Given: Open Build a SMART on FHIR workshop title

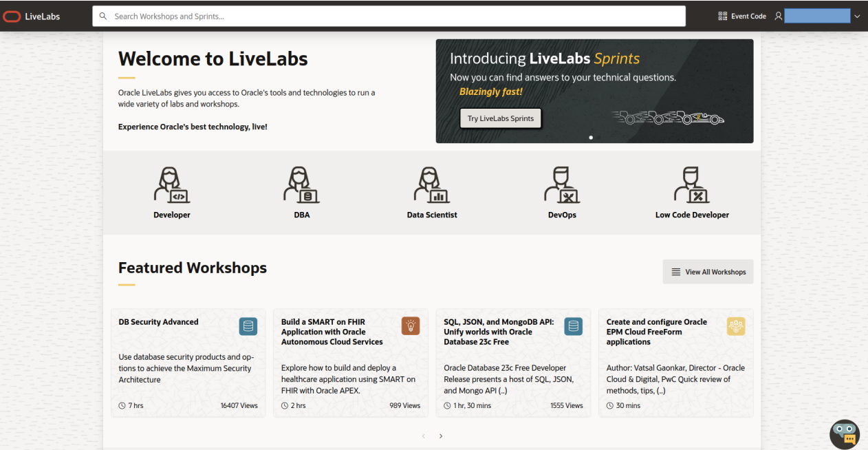Looking at the screenshot, I should coord(332,332).
